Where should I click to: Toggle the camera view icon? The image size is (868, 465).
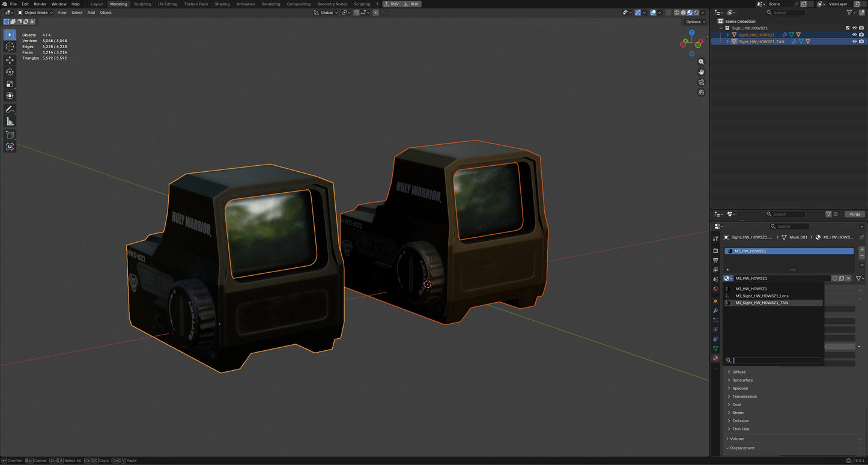point(701,82)
